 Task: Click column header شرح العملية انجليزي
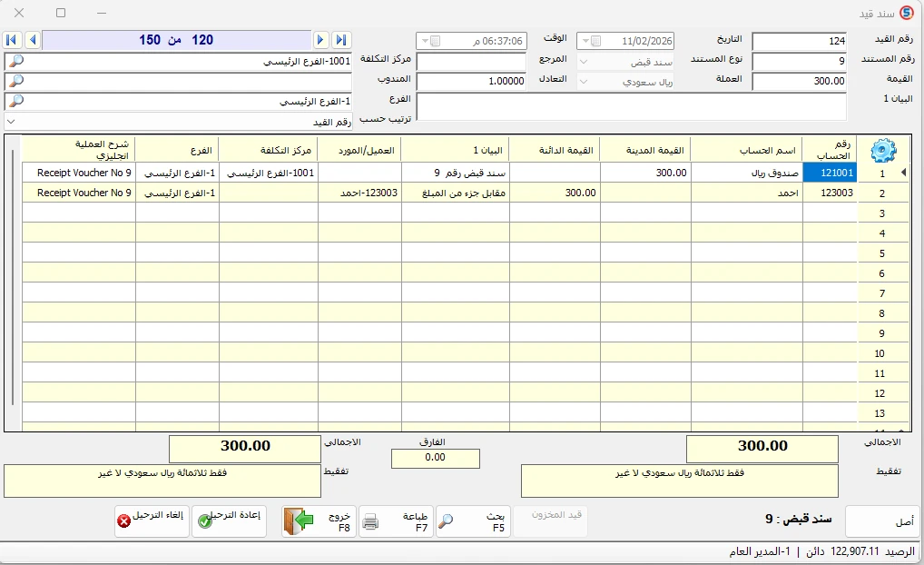tap(79, 149)
